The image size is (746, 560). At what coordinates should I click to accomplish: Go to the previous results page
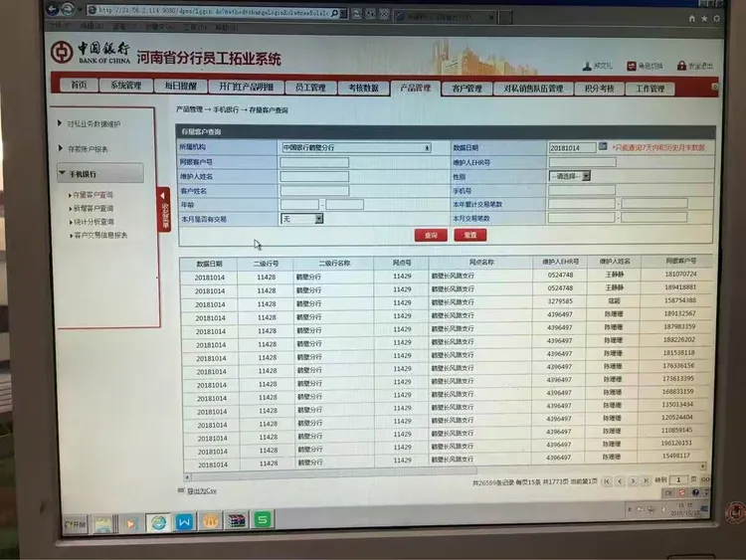(x=620, y=481)
